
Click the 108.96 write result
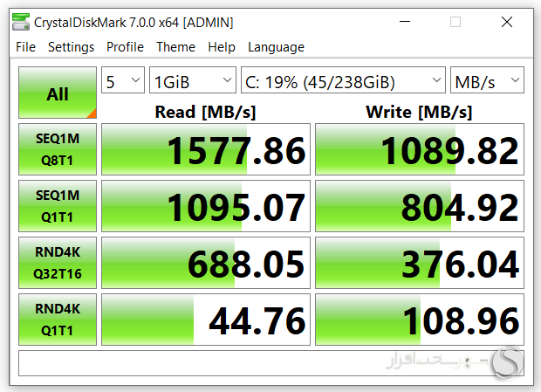(420, 320)
